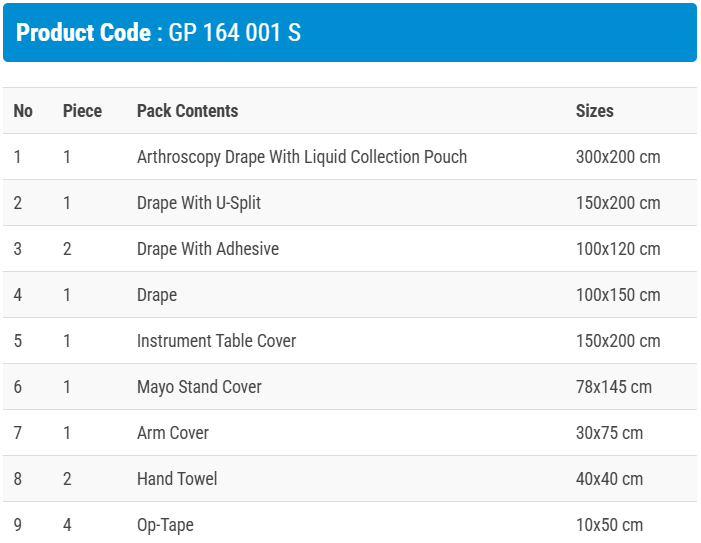Select the 78x145 cm size value
Viewport: 701px width, 543px height.
613,387
